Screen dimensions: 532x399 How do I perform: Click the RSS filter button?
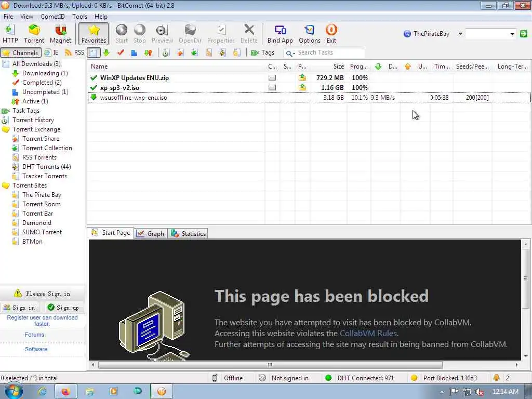(x=75, y=52)
